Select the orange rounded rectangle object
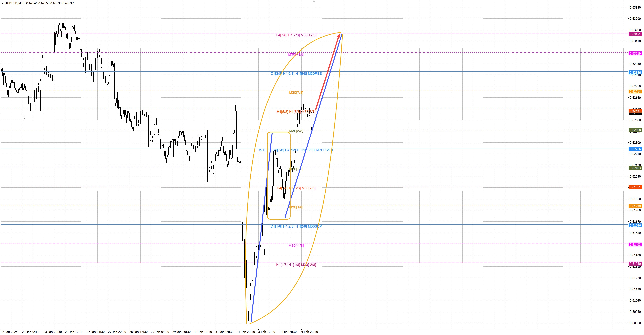This screenshot has width=644, height=335. tap(279, 132)
